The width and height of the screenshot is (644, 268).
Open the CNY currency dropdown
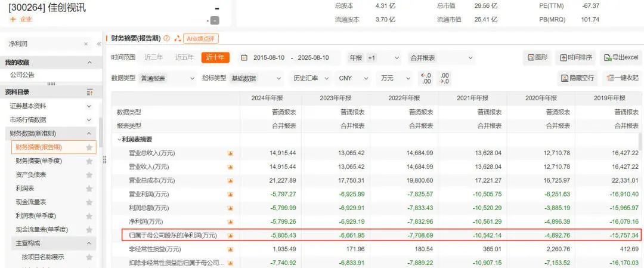click(353, 78)
